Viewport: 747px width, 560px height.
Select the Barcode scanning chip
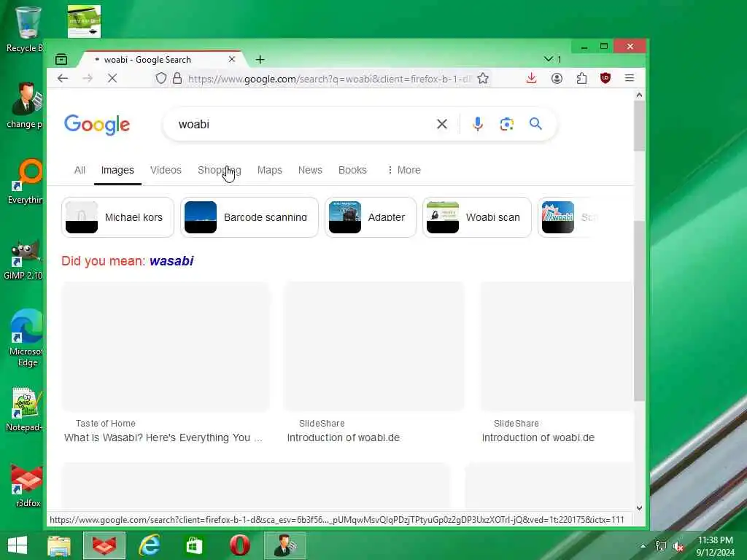[x=249, y=217]
